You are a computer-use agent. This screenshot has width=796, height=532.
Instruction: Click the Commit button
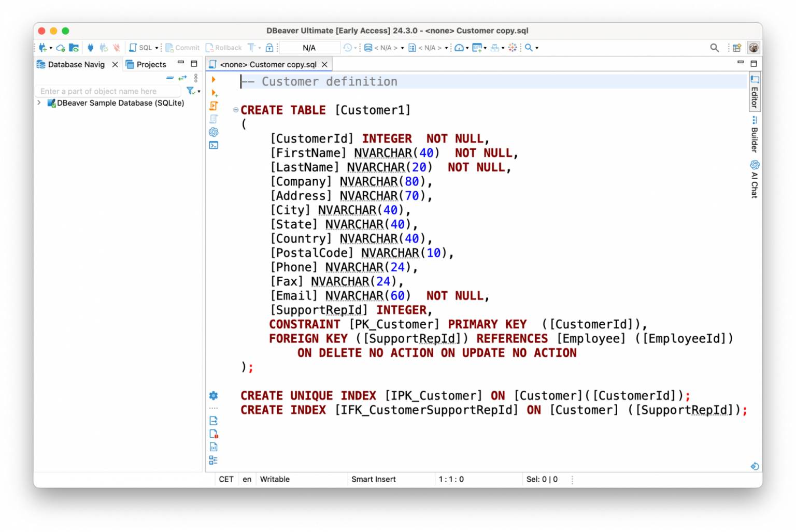182,47
